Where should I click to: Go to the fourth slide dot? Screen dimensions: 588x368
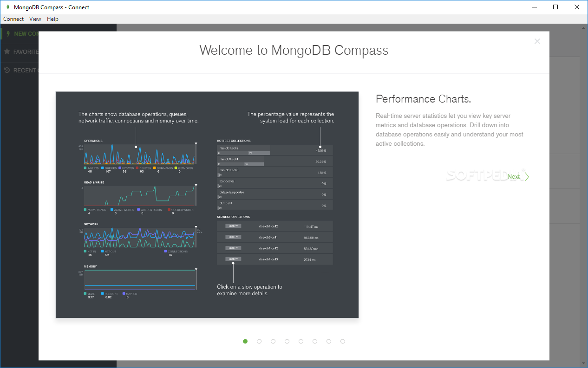coord(287,342)
